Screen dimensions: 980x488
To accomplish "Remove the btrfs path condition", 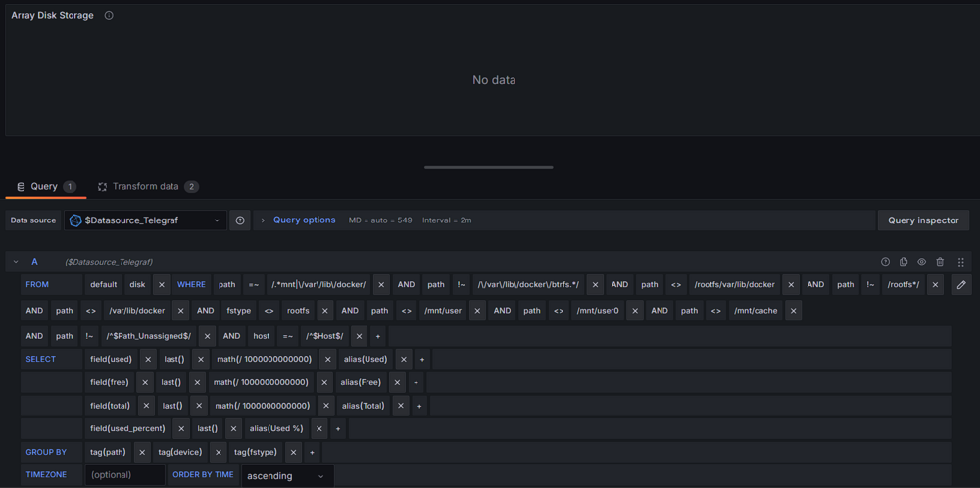I will [x=595, y=285].
